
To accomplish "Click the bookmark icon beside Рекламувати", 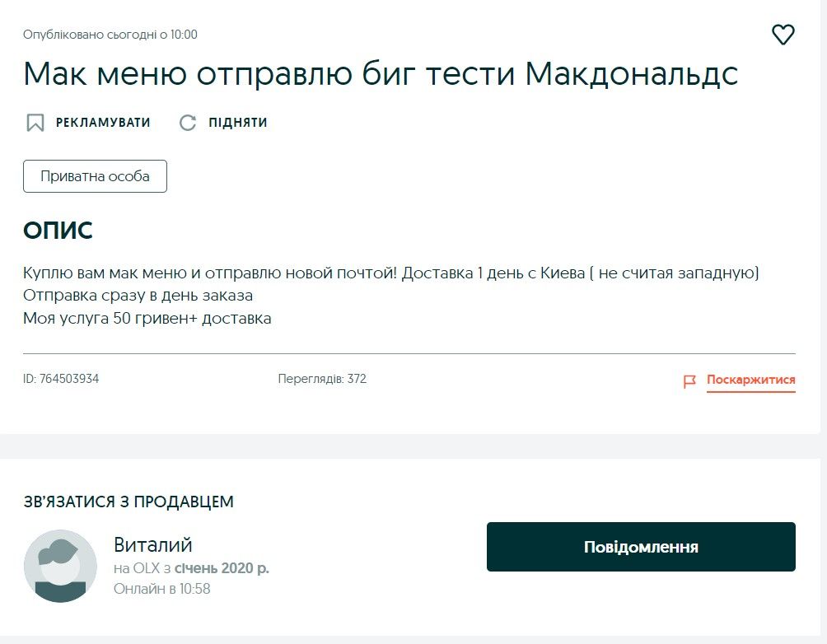I will click(x=35, y=123).
